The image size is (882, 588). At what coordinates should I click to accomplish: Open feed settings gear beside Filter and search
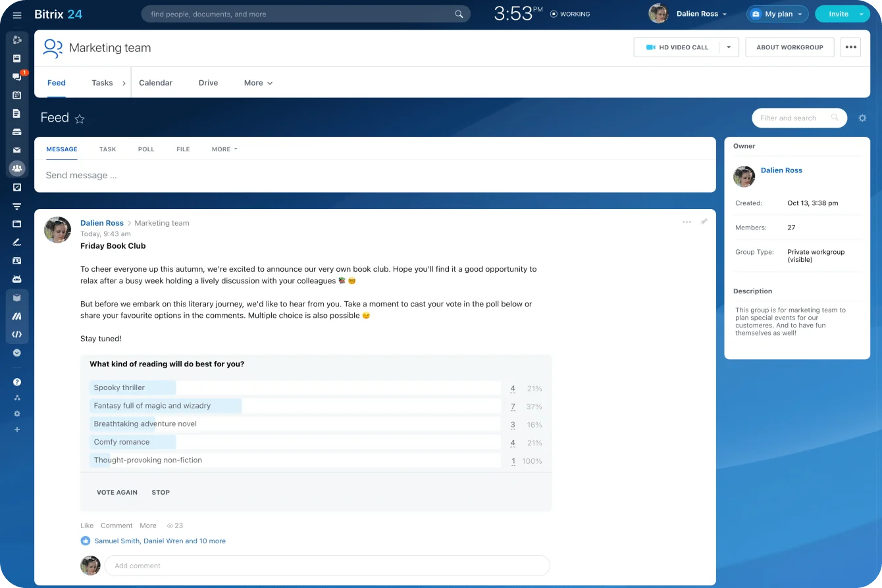click(x=862, y=118)
